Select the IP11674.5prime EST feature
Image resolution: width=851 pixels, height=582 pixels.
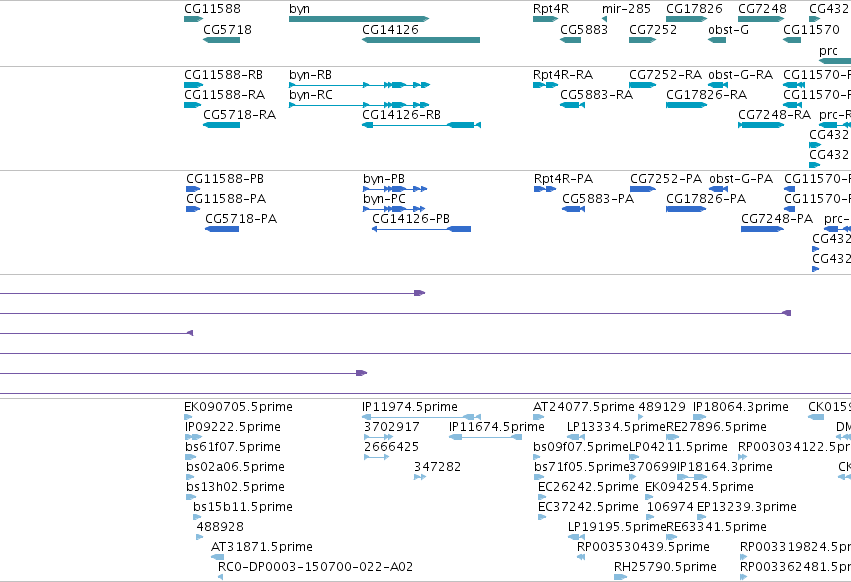[485, 437]
